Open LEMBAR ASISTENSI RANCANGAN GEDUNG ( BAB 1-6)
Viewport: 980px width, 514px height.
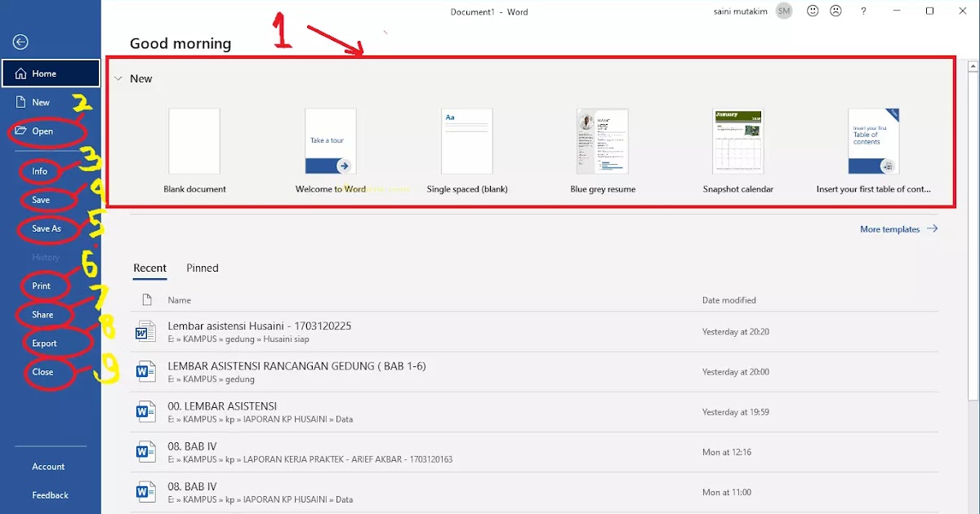pos(536,372)
